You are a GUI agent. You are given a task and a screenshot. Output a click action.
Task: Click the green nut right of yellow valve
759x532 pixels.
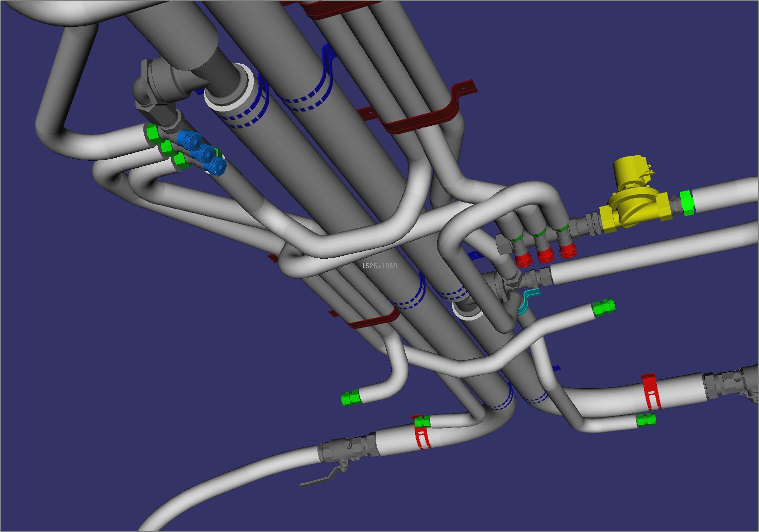(687, 203)
